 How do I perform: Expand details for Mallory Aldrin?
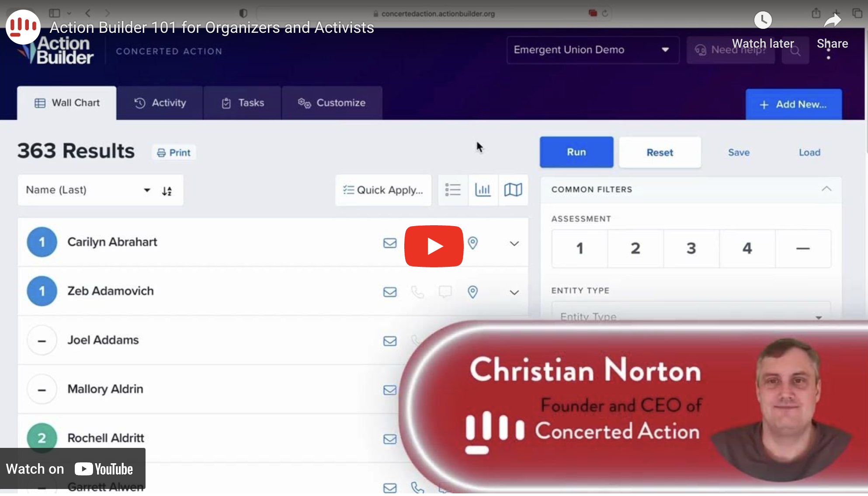[x=514, y=389]
